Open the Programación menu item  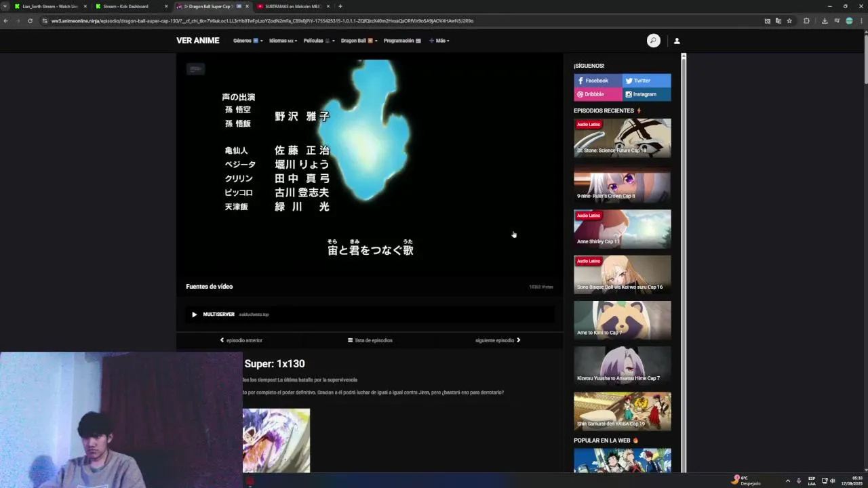(402, 41)
